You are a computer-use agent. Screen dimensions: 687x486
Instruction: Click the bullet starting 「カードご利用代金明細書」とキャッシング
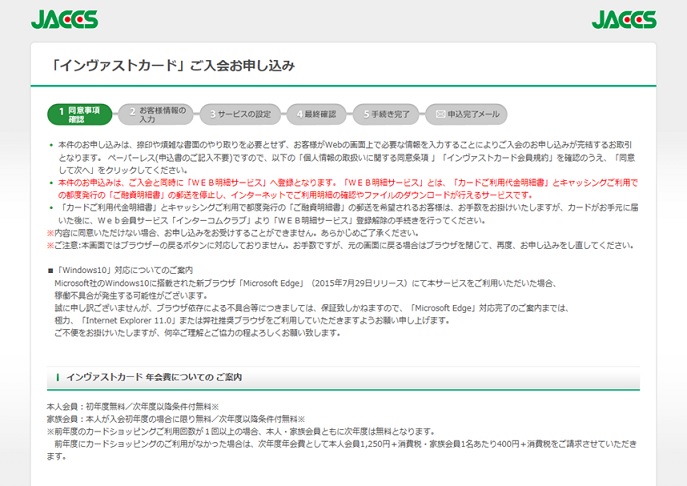(x=348, y=214)
